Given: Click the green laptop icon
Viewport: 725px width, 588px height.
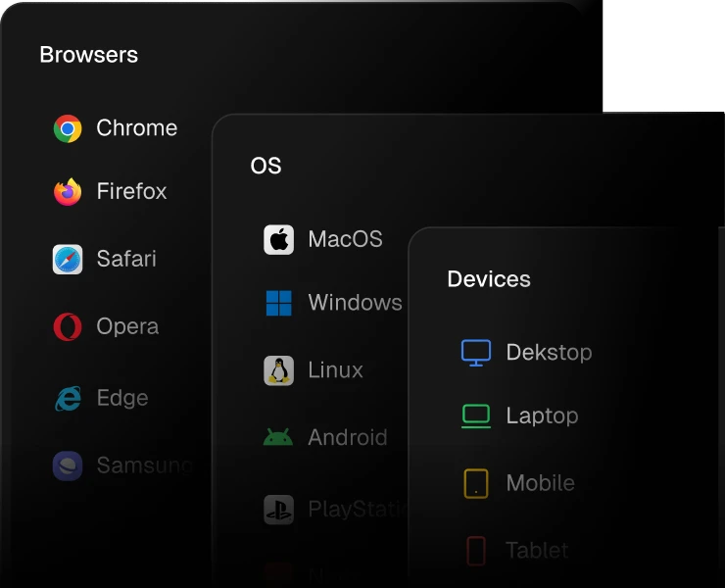Looking at the screenshot, I should 476,416.
